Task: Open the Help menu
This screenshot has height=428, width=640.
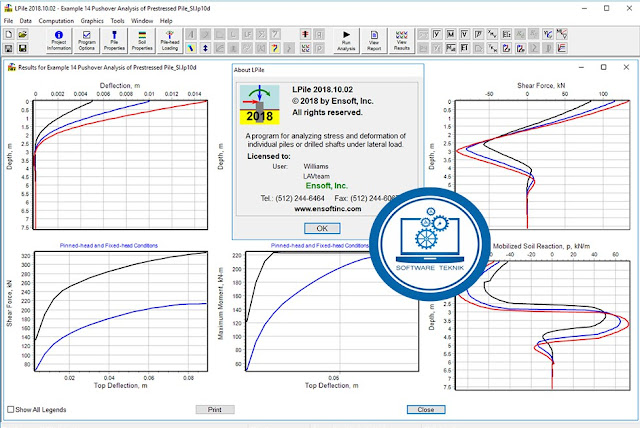Action: [166, 21]
